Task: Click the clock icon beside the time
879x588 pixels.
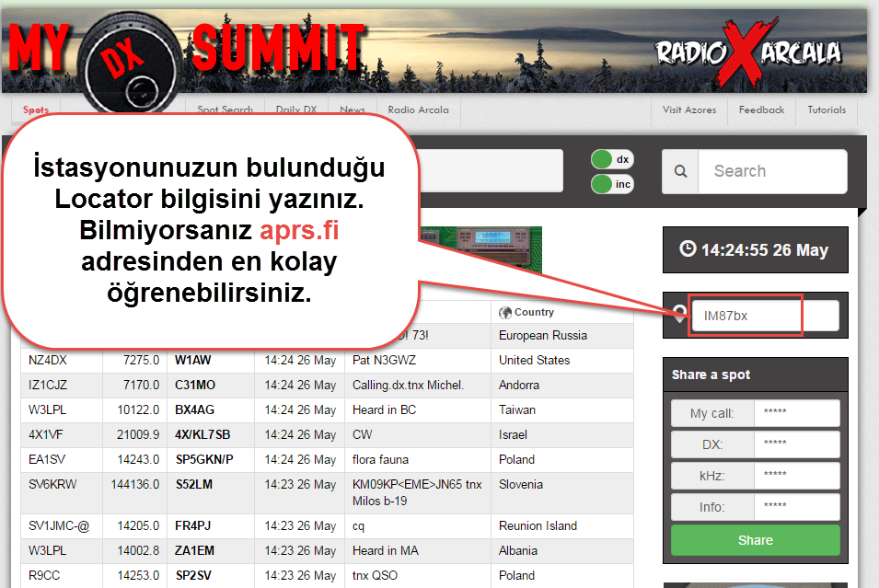Action: click(688, 248)
